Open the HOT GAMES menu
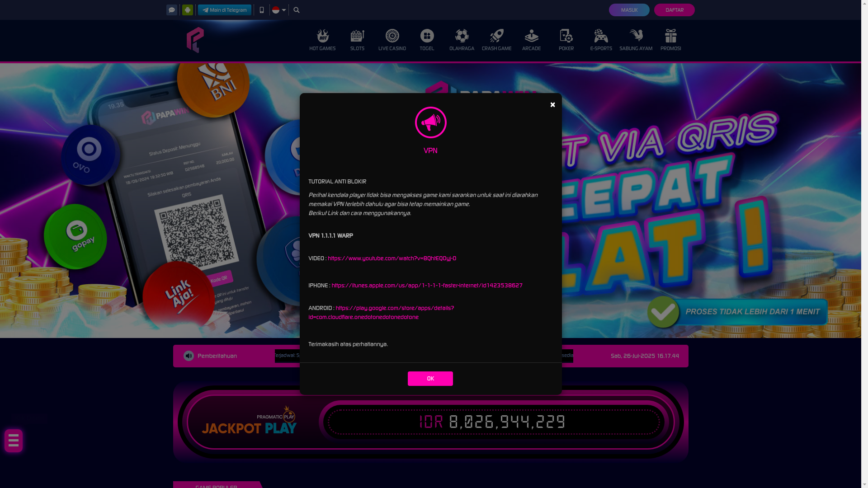This screenshot has height=488, width=868. 322,40
